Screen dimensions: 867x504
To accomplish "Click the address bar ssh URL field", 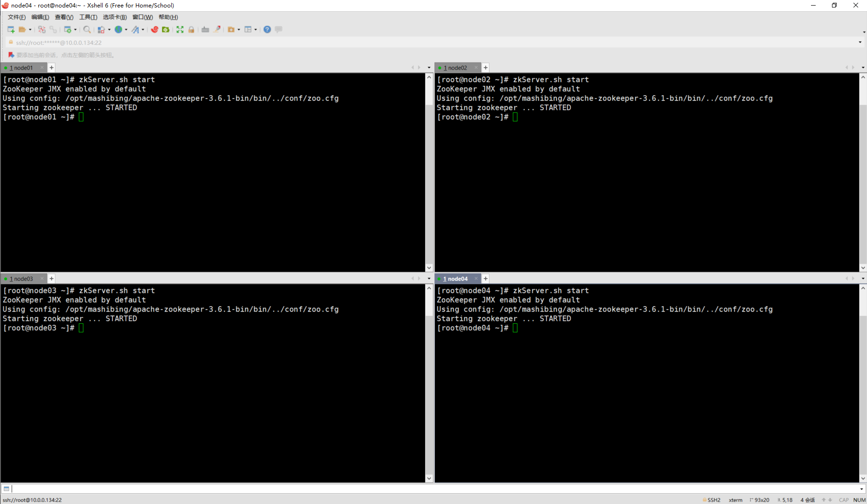I will tap(432, 42).
